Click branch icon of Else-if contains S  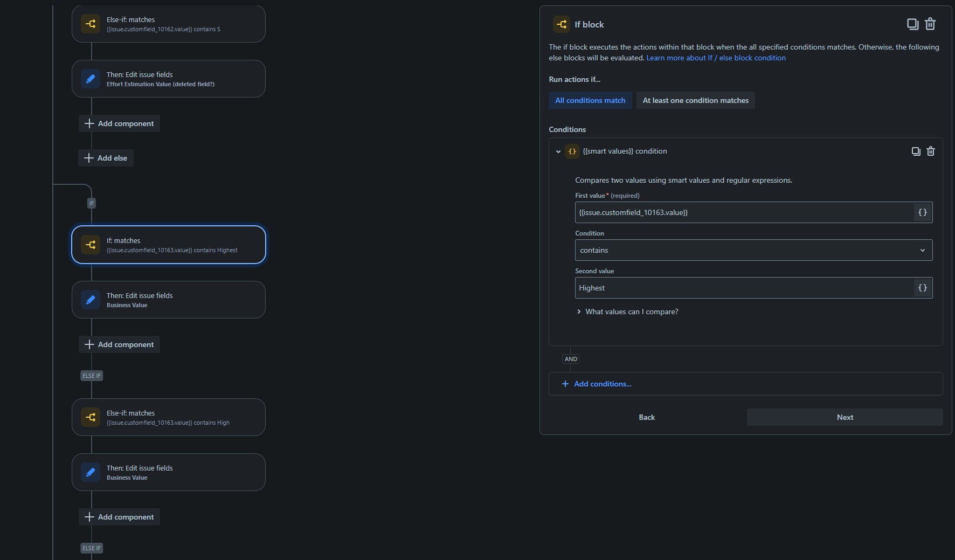[x=91, y=24]
